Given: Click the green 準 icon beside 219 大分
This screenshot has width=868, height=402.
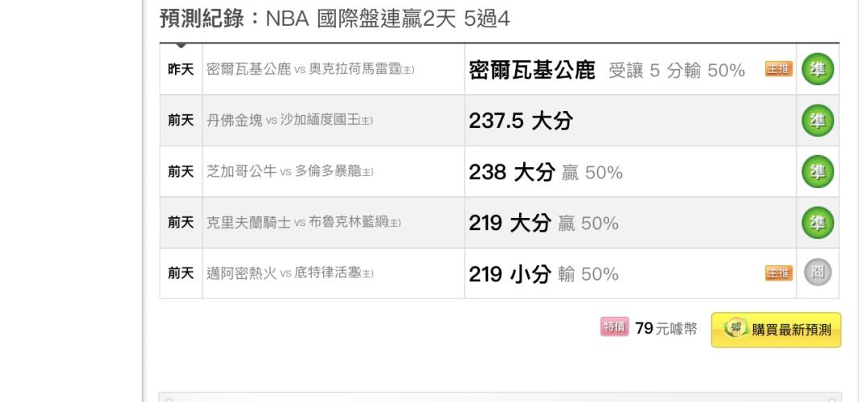Looking at the screenshot, I should pyautogui.click(x=818, y=224).
